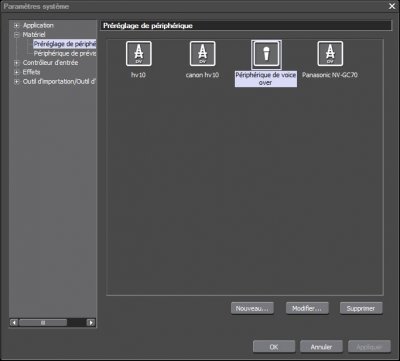This screenshot has height=361, width=400.
Task: Click tree panel scroll left arrow
Action: (x=14, y=322)
